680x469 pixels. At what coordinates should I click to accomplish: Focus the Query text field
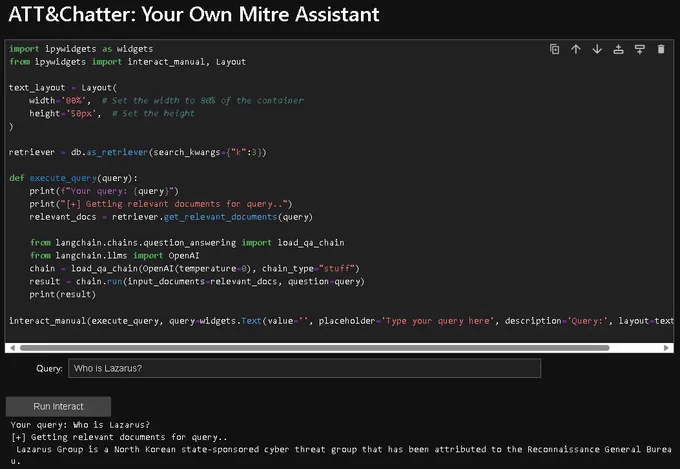304,368
